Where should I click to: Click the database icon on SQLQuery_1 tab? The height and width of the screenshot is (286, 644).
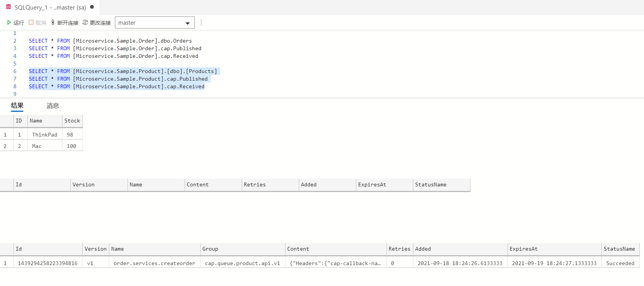pos(8,7)
